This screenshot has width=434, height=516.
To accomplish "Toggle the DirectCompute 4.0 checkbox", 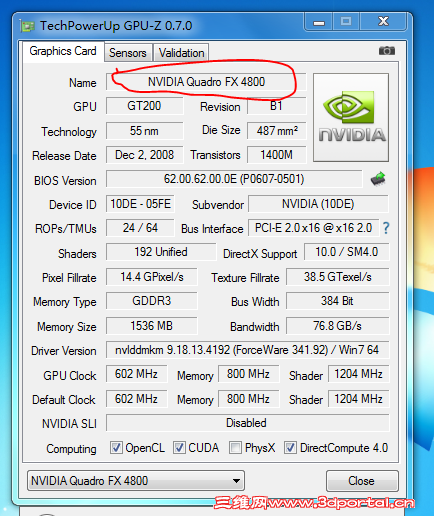I will [290, 448].
